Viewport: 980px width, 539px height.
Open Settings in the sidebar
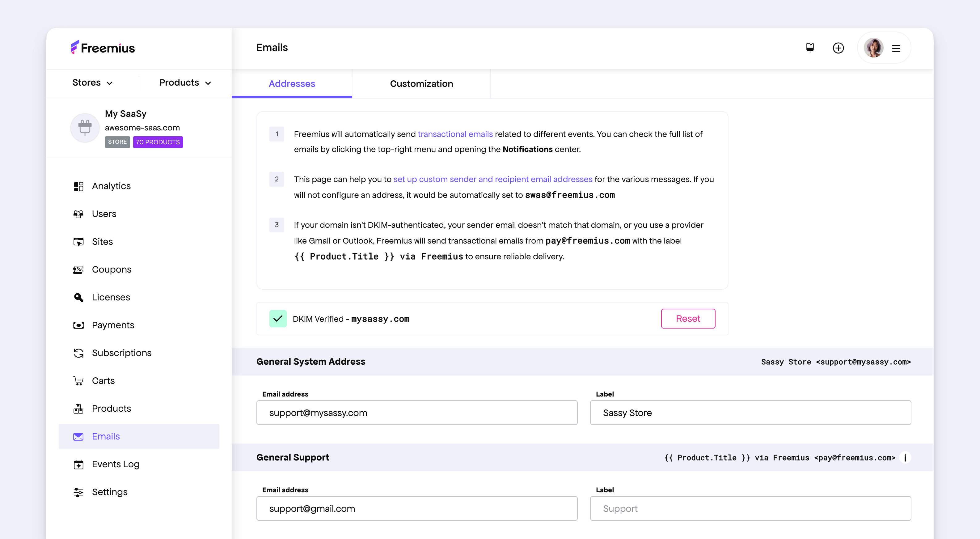110,492
